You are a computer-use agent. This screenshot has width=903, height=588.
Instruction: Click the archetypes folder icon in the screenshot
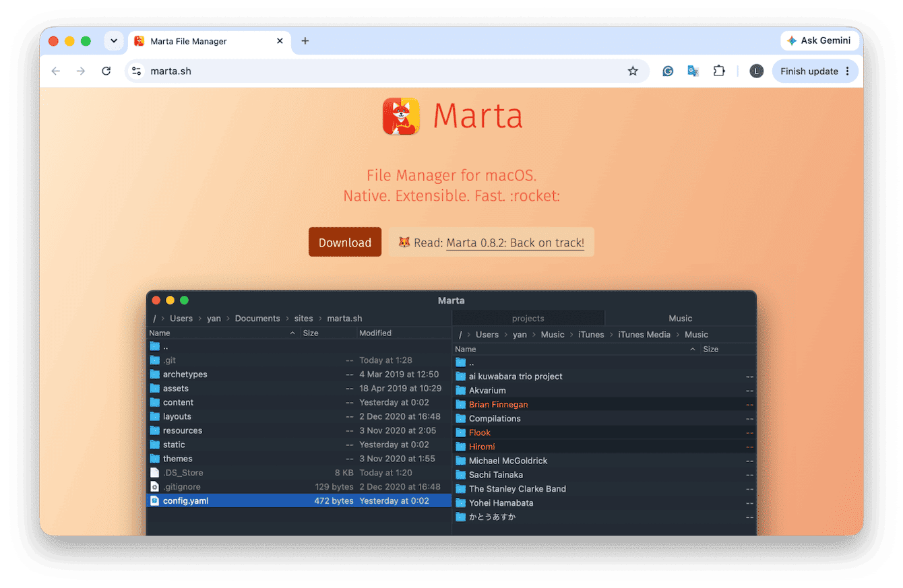click(x=154, y=374)
